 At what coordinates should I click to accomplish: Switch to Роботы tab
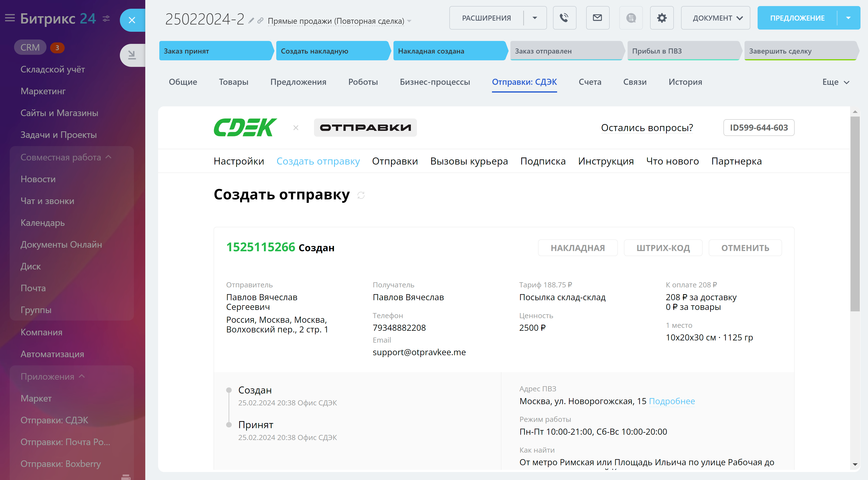click(x=363, y=82)
